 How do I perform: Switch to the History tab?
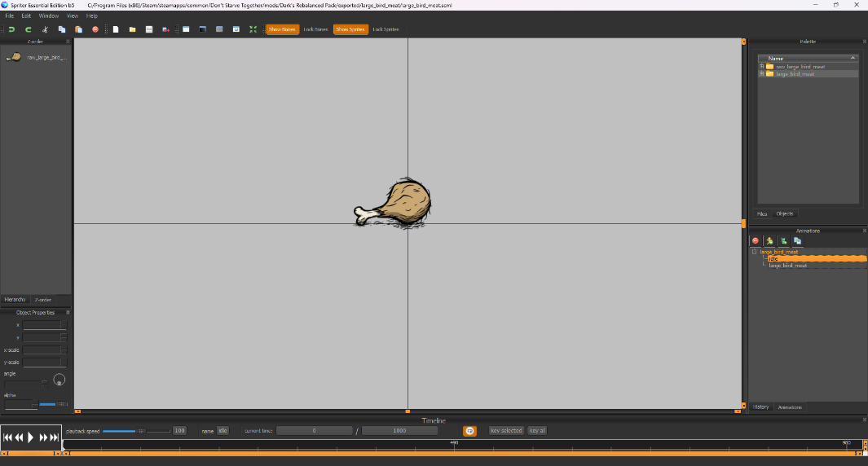[x=760, y=407]
